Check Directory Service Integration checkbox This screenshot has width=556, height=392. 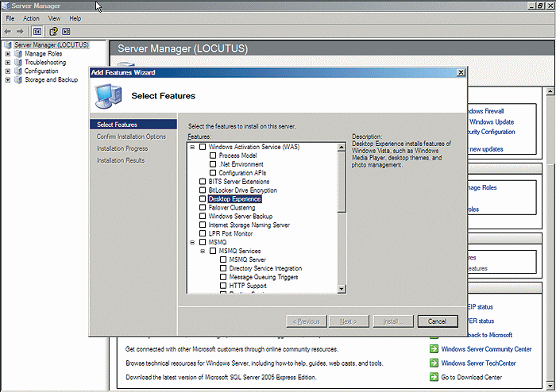pos(223,268)
